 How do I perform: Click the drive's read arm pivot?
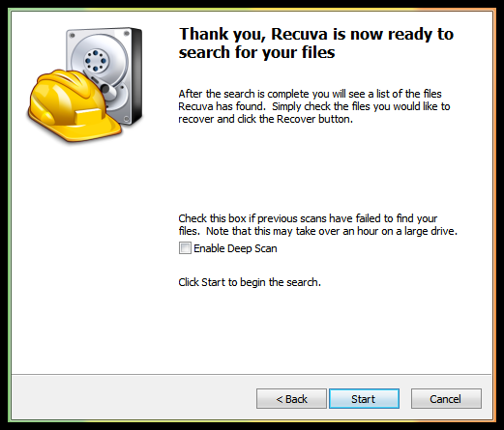(105, 89)
